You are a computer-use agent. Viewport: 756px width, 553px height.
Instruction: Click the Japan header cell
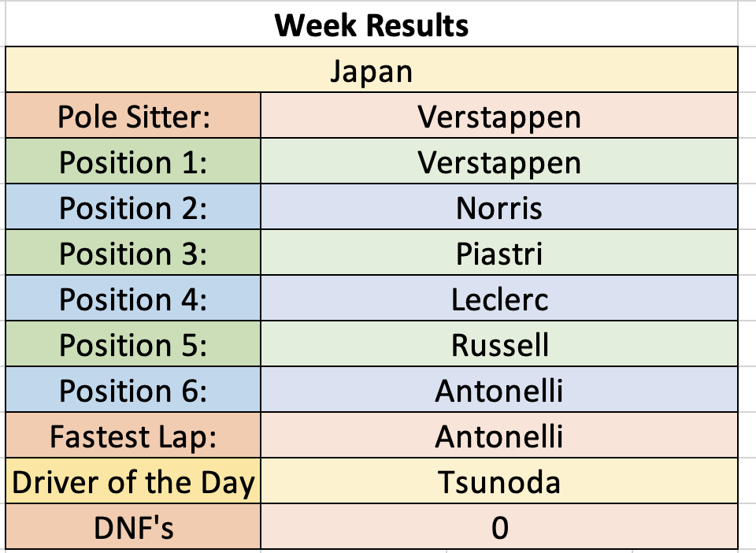pyautogui.click(x=371, y=69)
